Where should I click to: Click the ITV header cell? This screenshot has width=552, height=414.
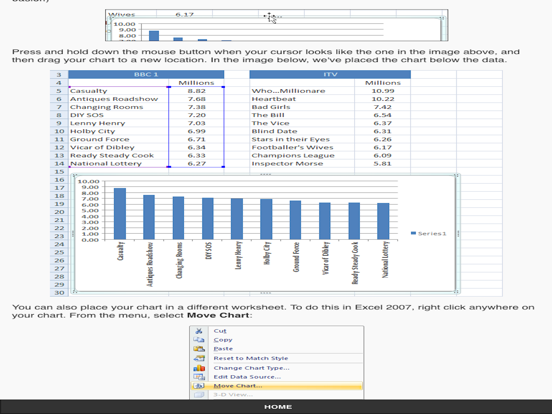(x=330, y=75)
